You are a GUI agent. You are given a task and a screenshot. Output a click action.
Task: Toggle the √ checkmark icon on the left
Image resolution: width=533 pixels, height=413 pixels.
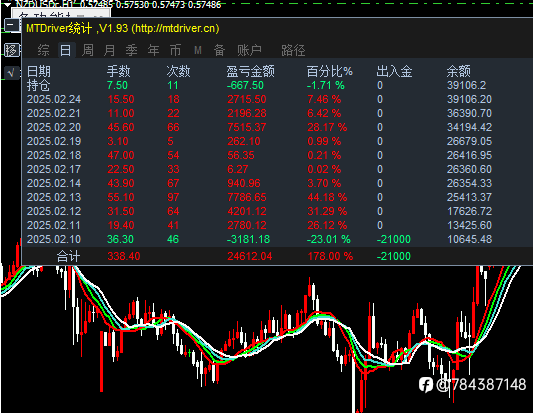pyautogui.click(x=12, y=72)
